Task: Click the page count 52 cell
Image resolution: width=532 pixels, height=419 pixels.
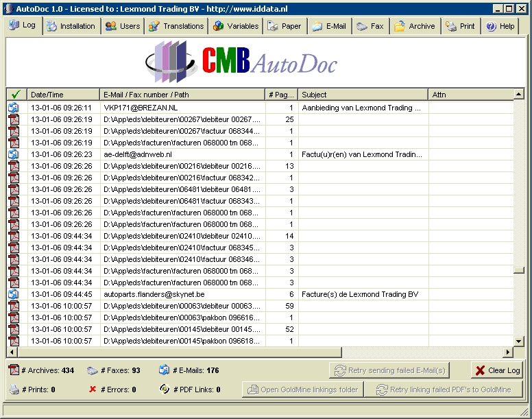Action: [282, 329]
